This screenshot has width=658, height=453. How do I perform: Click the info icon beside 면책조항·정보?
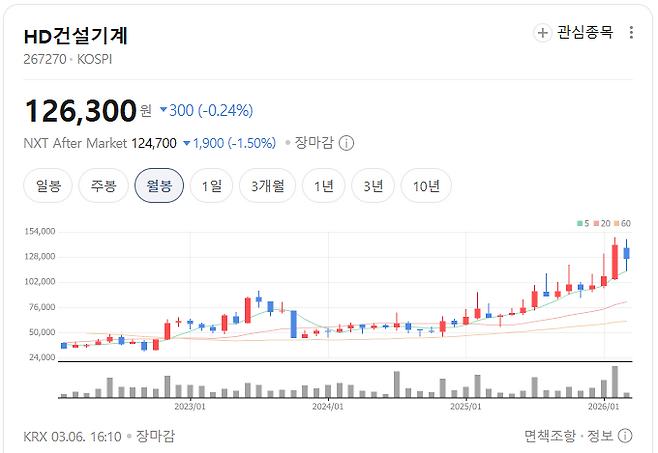[625, 436]
